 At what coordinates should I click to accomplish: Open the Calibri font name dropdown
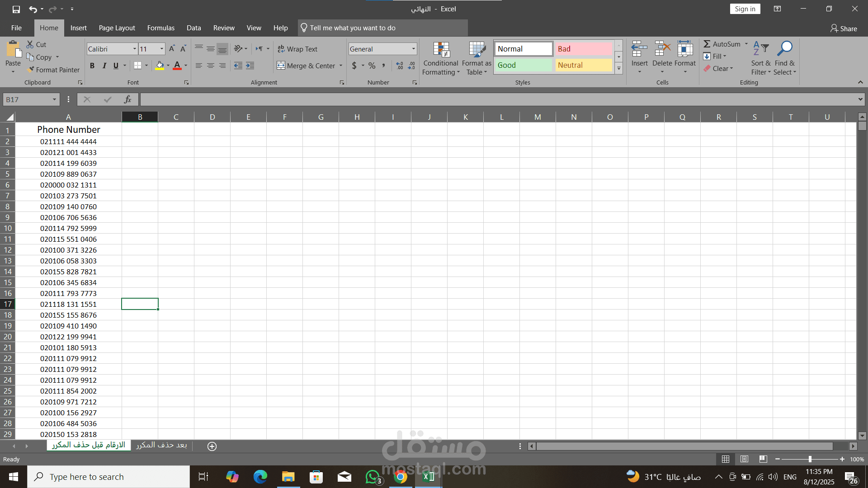coord(134,49)
